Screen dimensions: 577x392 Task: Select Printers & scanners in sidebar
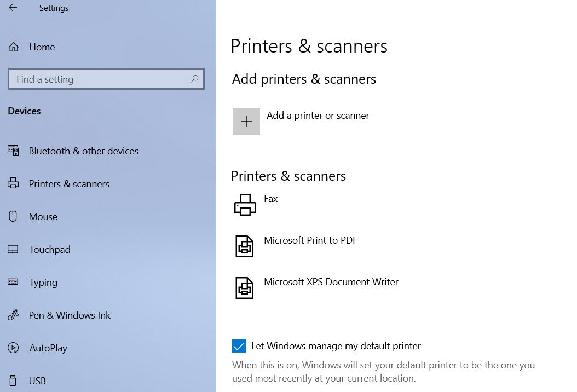coord(69,184)
